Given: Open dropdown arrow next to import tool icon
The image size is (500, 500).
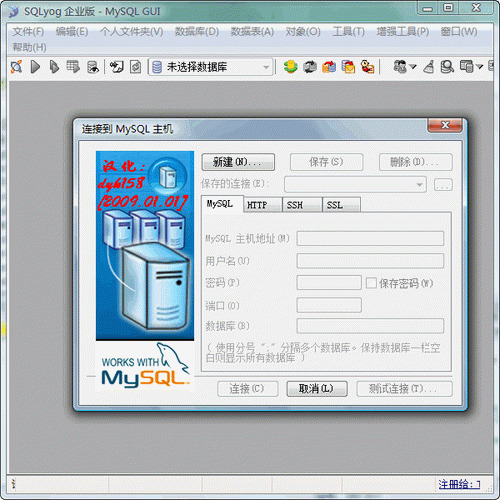Looking at the screenshot, I should (413, 67).
